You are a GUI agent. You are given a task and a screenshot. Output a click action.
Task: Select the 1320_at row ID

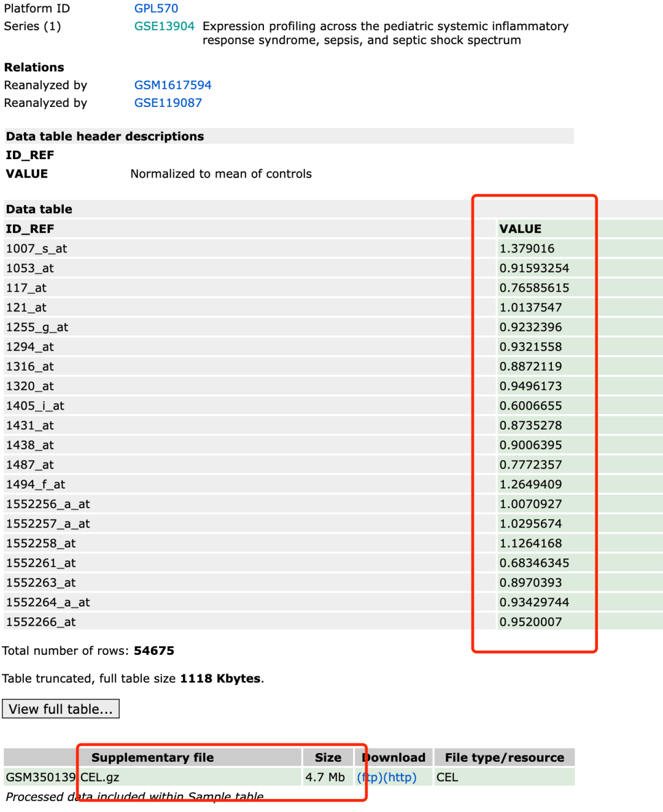click(x=30, y=386)
